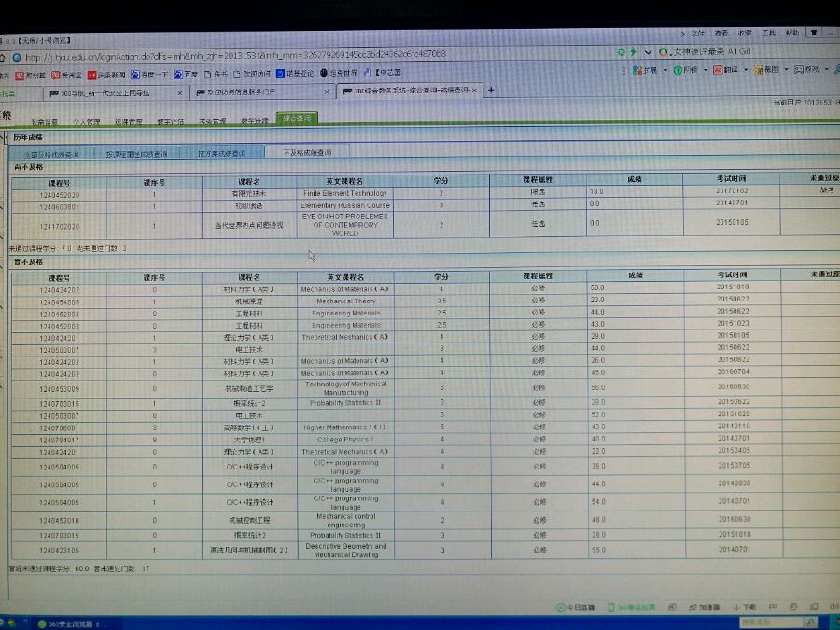Image resolution: width=840 pixels, height=630 pixels.
Task: Click the search box showing 女神被评最美 AI Girl
Action: coord(711,51)
